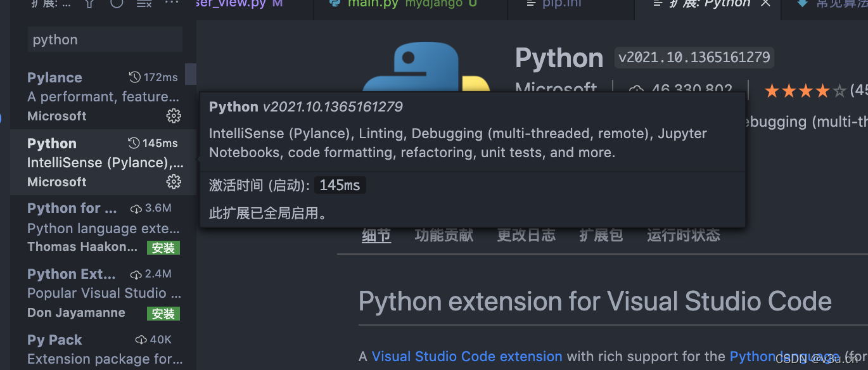The image size is (868, 370).
Task: Click the refresh extensions icon
Action: pyautogui.click(x=117, y=3)
